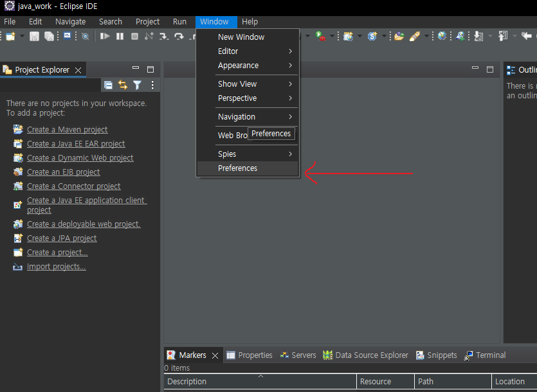Image resolution: width=537 pixels, height=392 pixels.
Task: Open the External Tools dropdown arrow
Action: pyautogui.click(x=332, y=36)
